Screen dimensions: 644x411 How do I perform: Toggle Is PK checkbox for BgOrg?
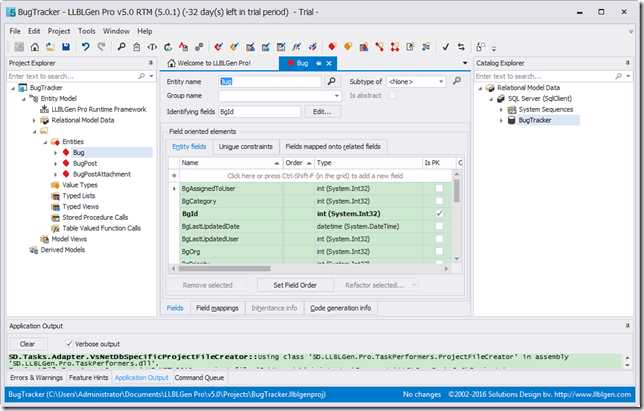(x=439, y=251)
